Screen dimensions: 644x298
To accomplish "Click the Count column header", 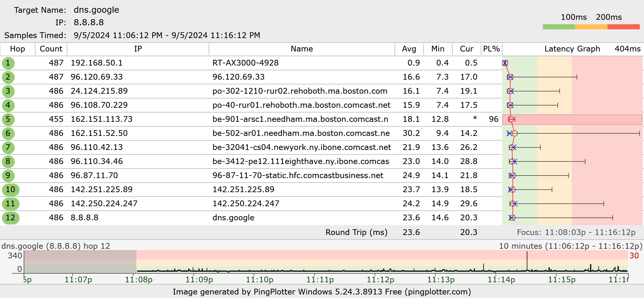I will point(51,49).
